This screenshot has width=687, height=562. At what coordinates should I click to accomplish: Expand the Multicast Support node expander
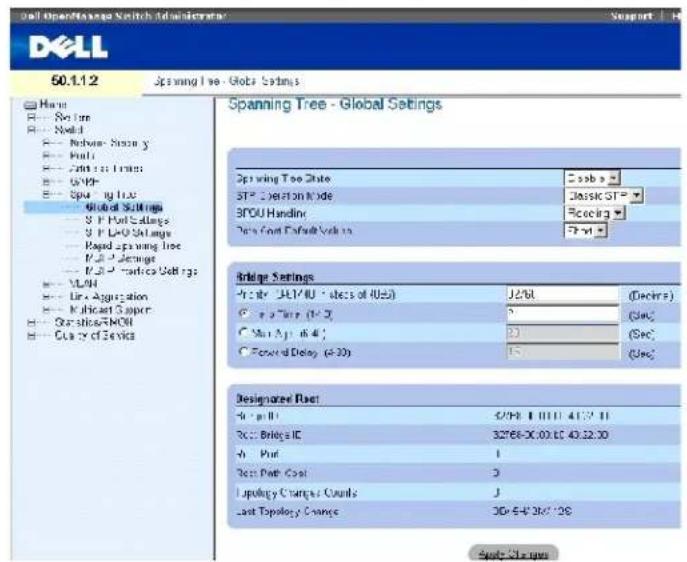coord(46,310)
